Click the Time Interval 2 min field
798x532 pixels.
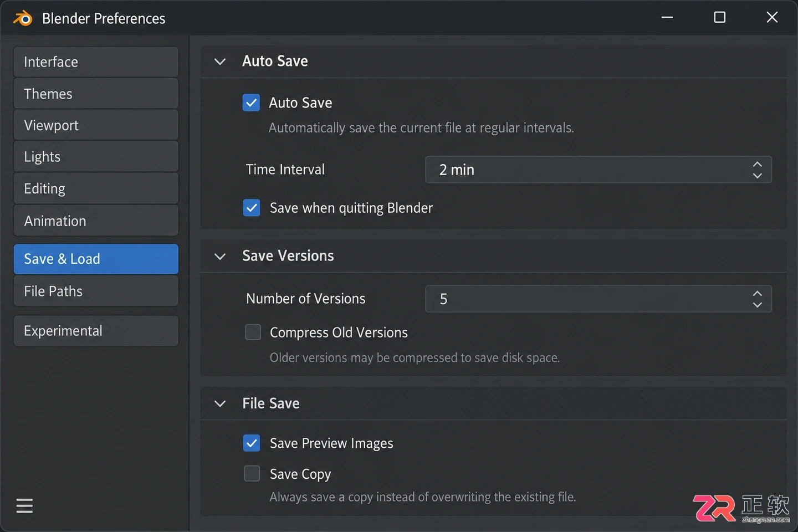[598, 170]
